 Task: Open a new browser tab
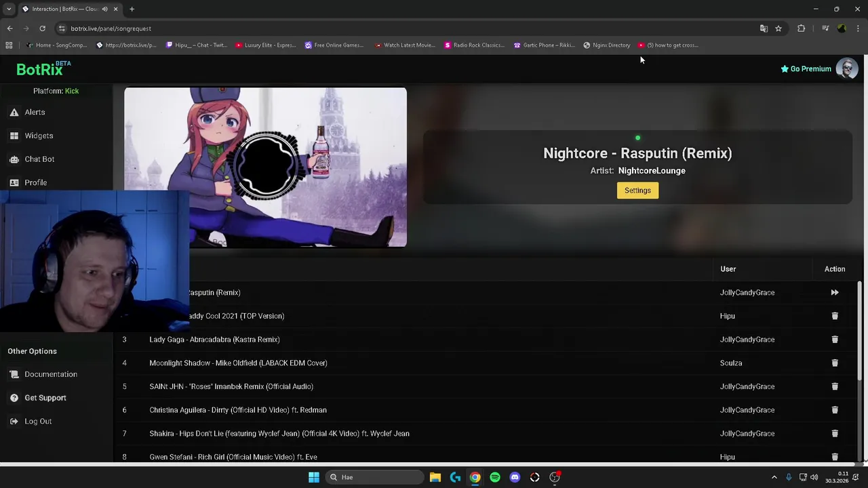(132, 9)
